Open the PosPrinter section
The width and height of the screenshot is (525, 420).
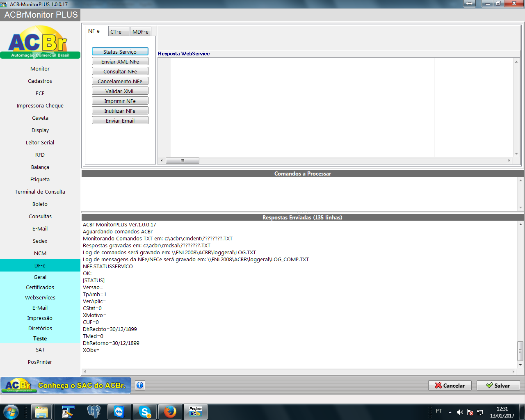[40, 362]
